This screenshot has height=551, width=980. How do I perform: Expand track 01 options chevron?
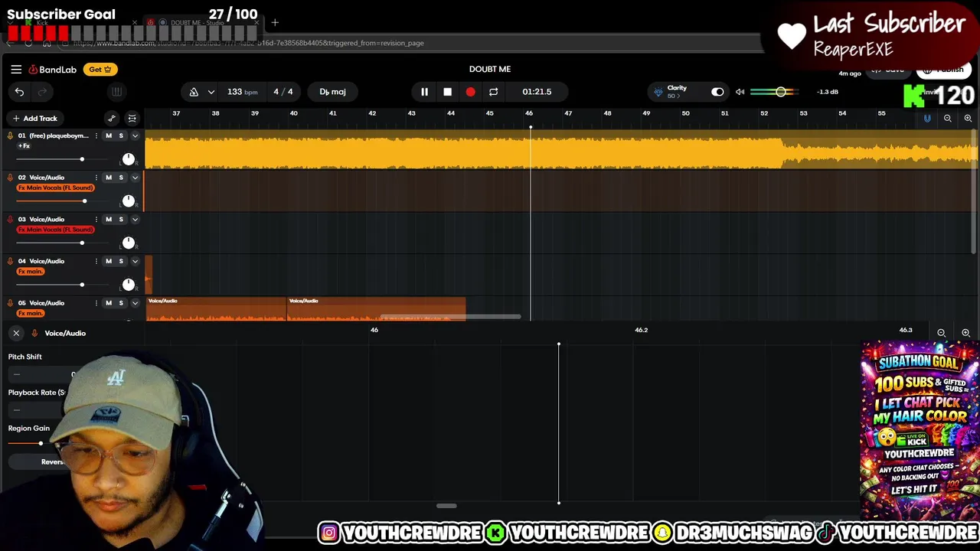click(x=135, y=135)
